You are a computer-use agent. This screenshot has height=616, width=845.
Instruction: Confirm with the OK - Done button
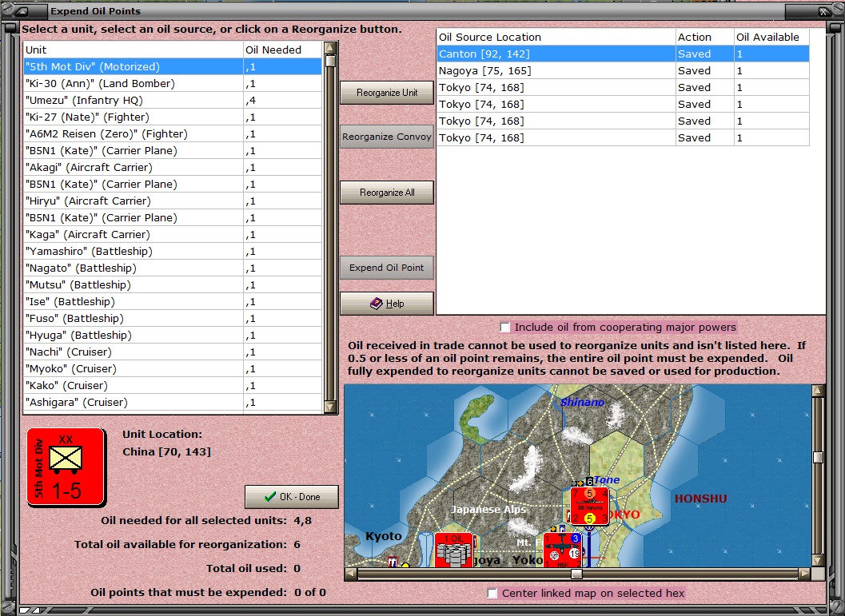point(292,497)
